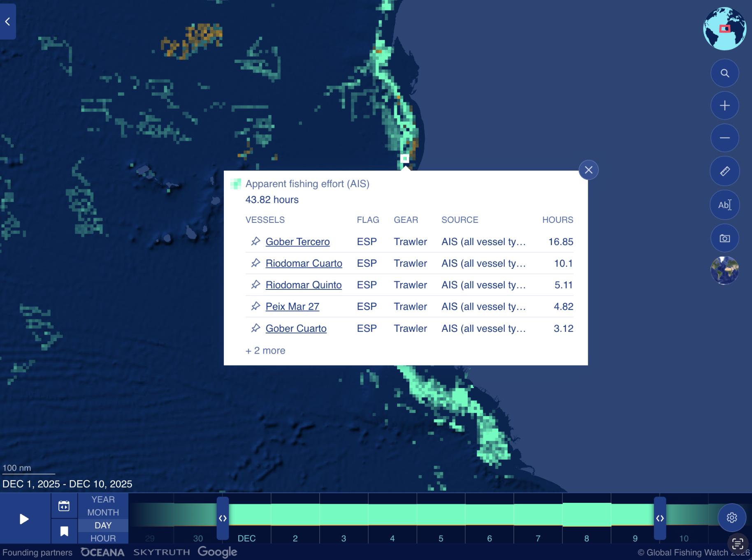Pin the Riodomar Quinto vessel
The height and width of the screenshot is (560, 752).
[x=255, y=285]
